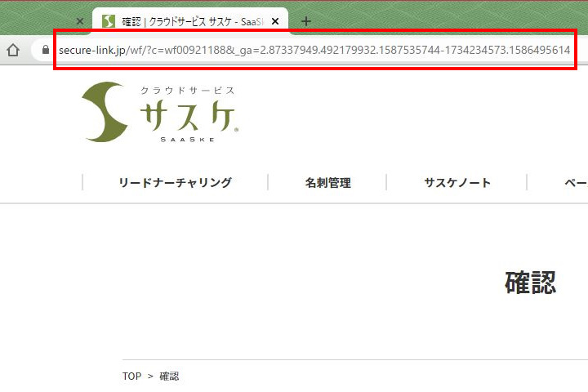The image size is (588, 392).
Task: Click the large 確認 page heading
Action: click(x=530, y=283)
